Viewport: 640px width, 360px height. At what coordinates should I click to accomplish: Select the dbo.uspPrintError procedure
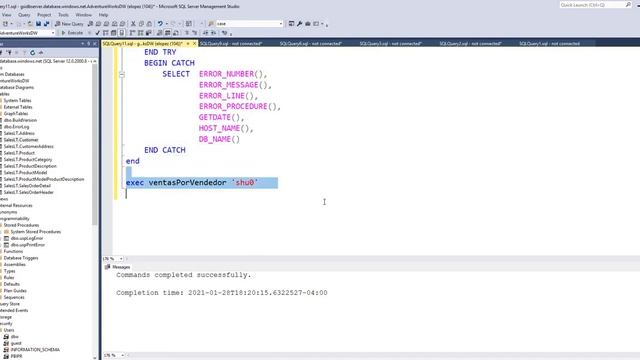coord(28,245)
